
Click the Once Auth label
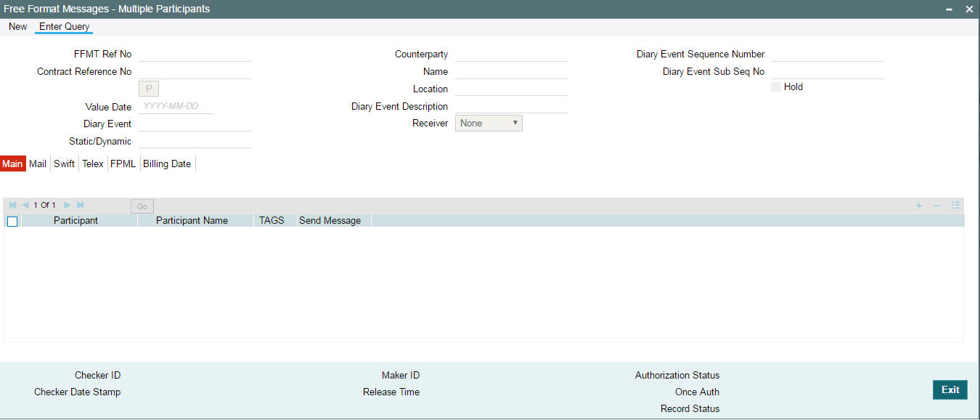pyautogui.click(x=697, y=392)
